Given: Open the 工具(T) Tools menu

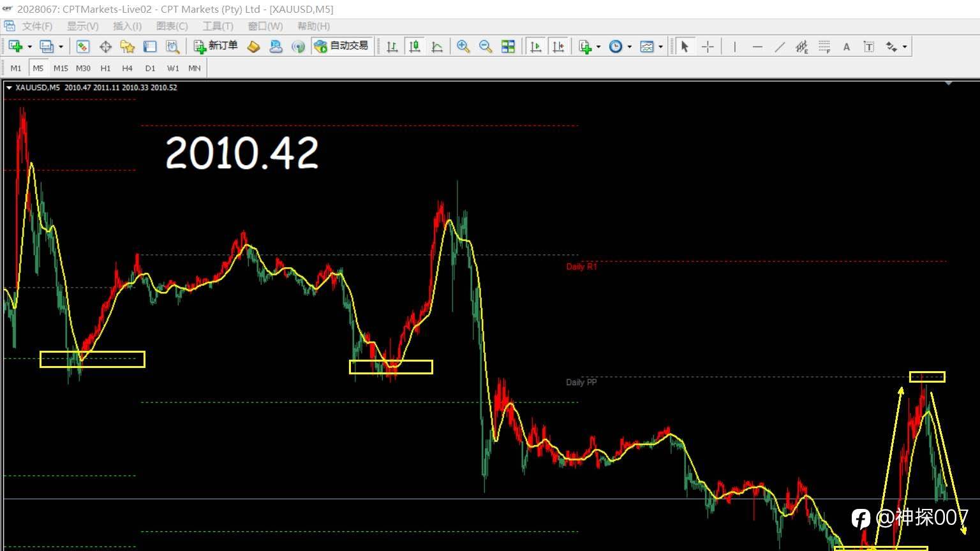Looking at the screenshot, I should (218, 26).
